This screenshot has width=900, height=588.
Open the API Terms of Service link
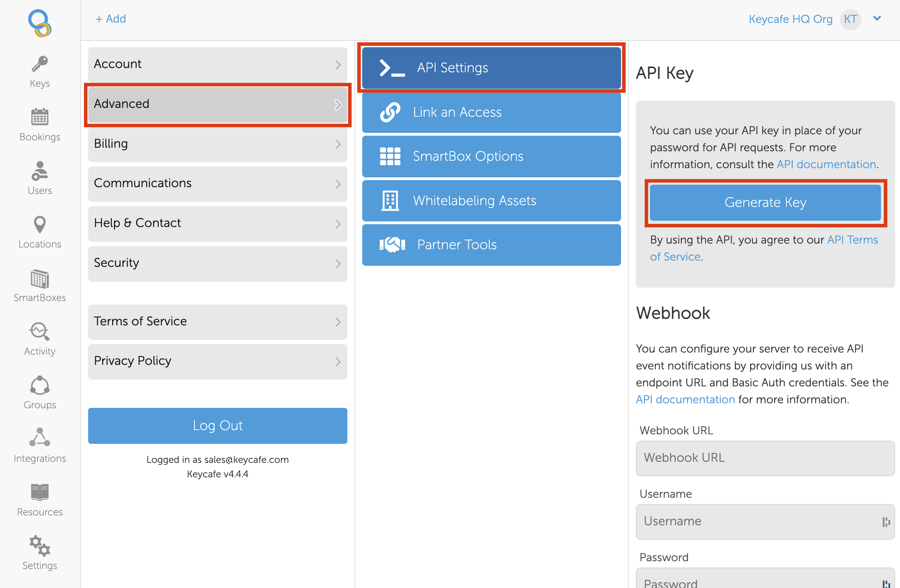[764, 248]
